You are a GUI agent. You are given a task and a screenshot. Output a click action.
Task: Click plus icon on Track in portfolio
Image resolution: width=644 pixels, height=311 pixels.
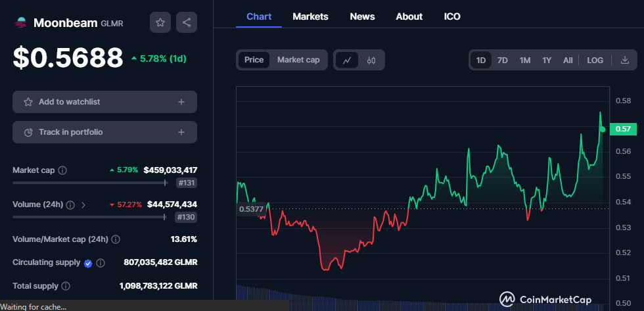(181, 132)
